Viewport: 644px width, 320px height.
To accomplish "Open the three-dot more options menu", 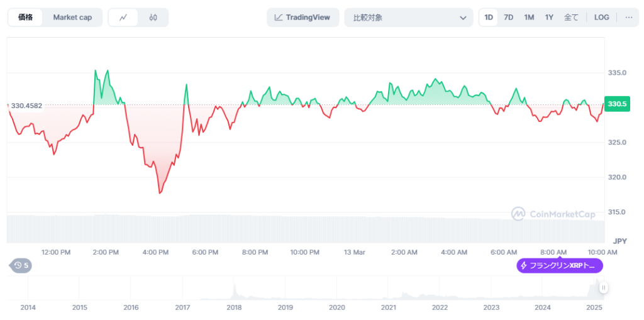I will coord(628,18).
